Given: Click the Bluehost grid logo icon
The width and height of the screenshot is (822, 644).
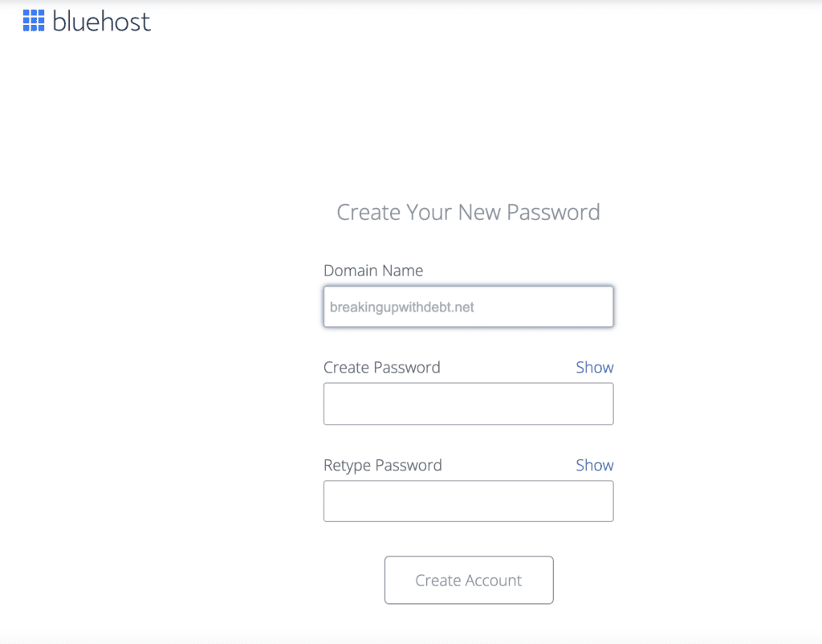Looking at the screenshot, I should (34, 20).
